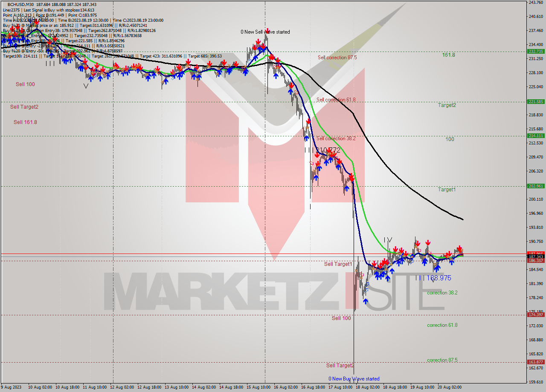Click 'Sell Target2' label beside the 221.585 line
The height and width of the screenshot is (392, 546).
(24, 107)
